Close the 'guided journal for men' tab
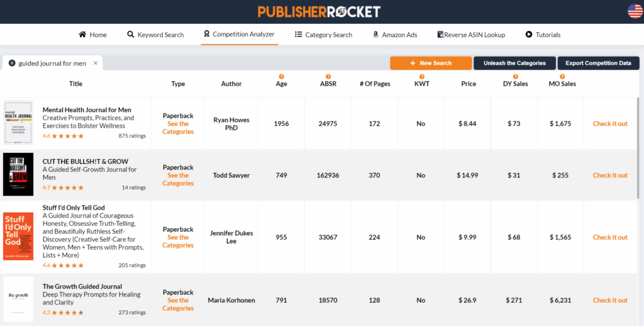 (x=96, y=63)
